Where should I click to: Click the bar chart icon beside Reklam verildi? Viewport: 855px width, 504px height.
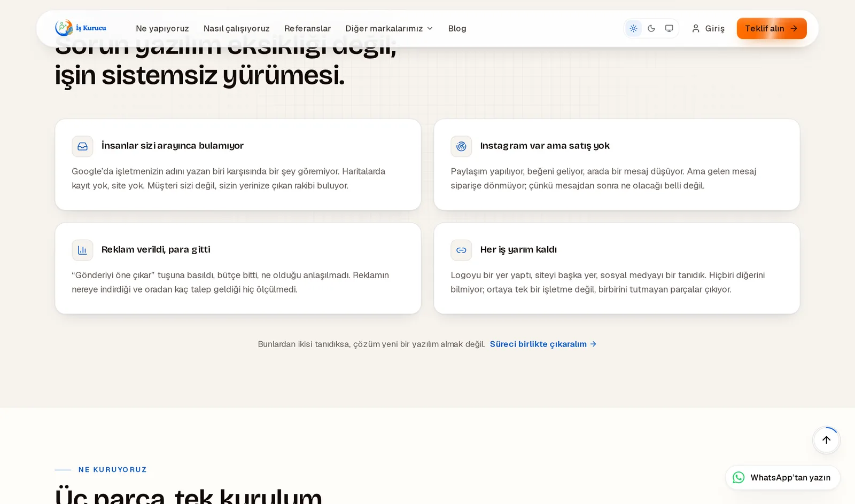point(82,250)
